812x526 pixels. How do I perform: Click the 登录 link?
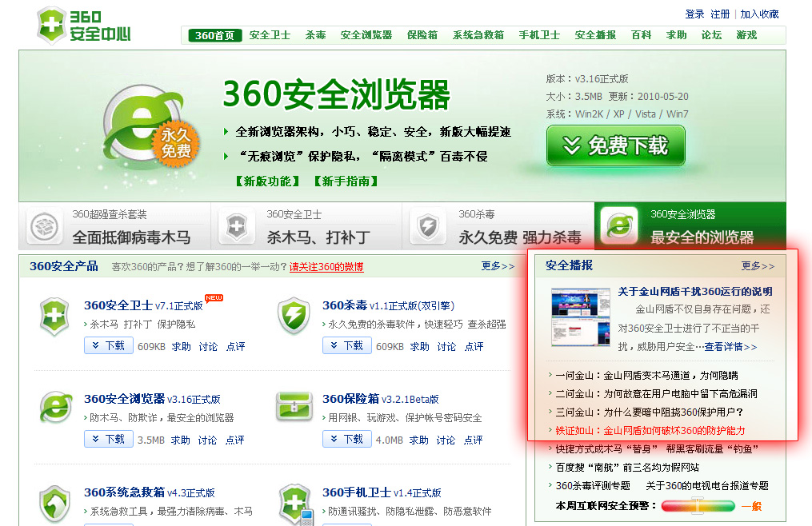(694, 14)
